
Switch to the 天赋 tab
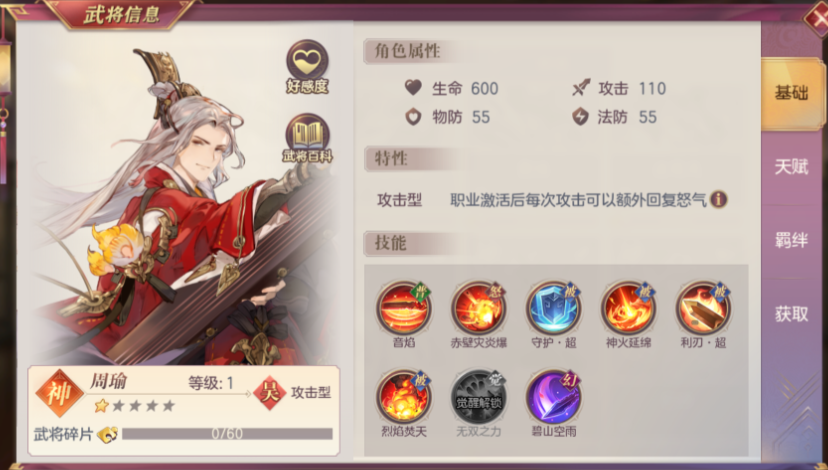(x=791, y=167)
